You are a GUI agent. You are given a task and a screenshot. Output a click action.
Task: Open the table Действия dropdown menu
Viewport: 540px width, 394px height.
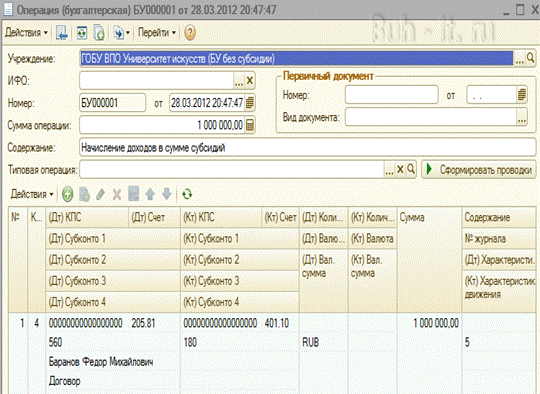tap(32, 195)
